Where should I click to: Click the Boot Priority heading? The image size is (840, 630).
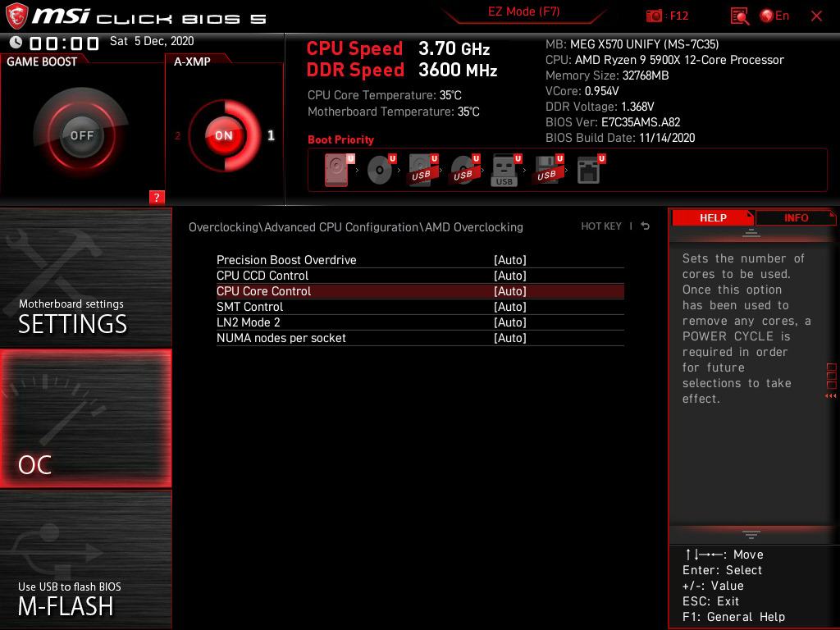pyautogui.click(x=340, y=139)
